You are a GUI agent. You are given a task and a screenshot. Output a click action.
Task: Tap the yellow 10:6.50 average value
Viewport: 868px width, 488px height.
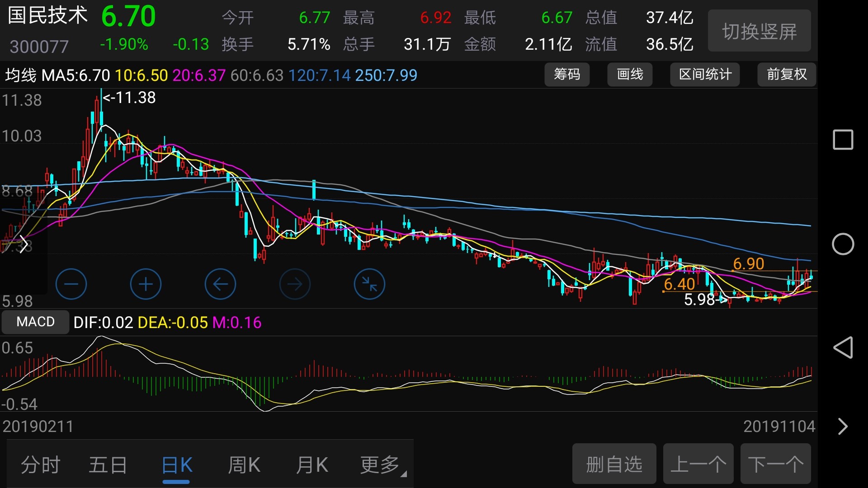141,75
